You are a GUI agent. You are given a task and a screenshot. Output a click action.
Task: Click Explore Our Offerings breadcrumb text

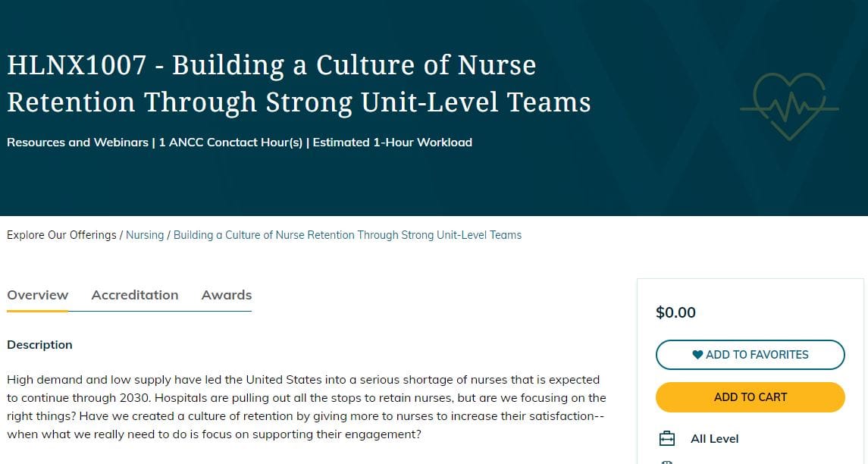(x=61, y=235)
